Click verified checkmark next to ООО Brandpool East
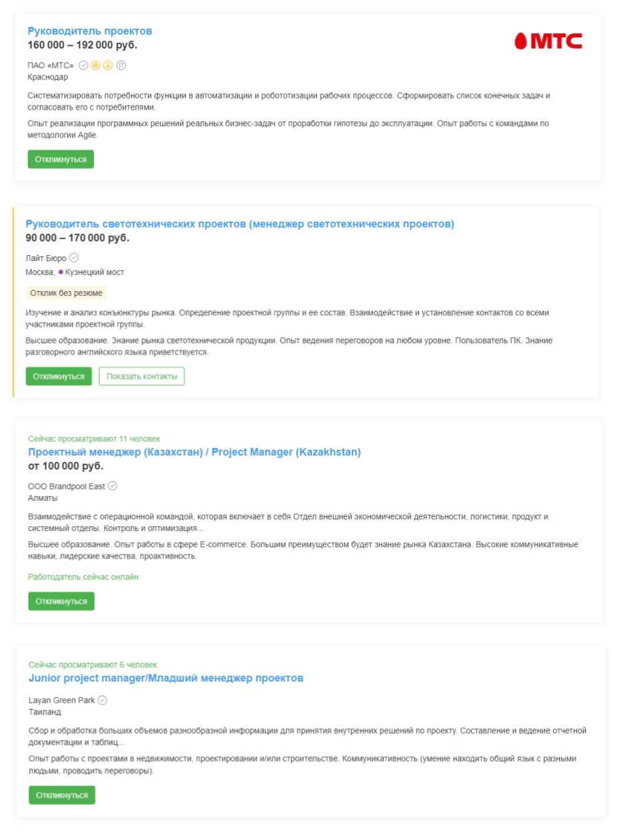The width and height of the screenshot is (623, 840). (x=113, y=486)
